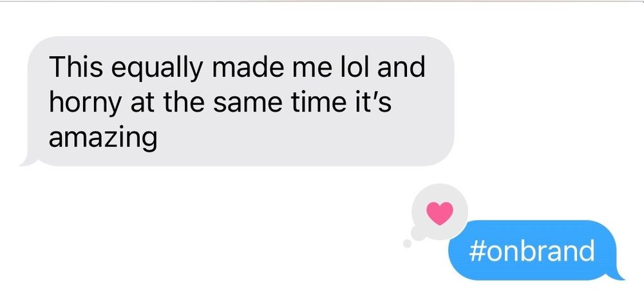Click the word "the" in the gray message
This screenshot has height=289, width=644.
[184, 102]
